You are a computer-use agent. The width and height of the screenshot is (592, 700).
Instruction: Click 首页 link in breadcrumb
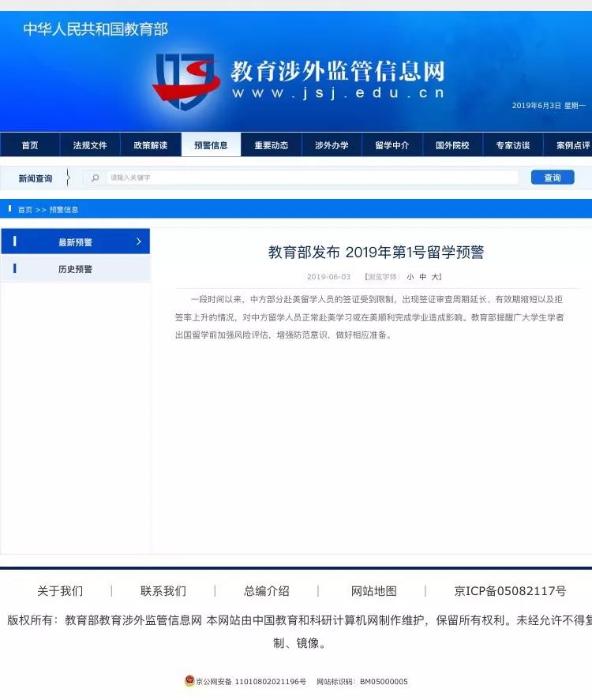pos(25,210)
